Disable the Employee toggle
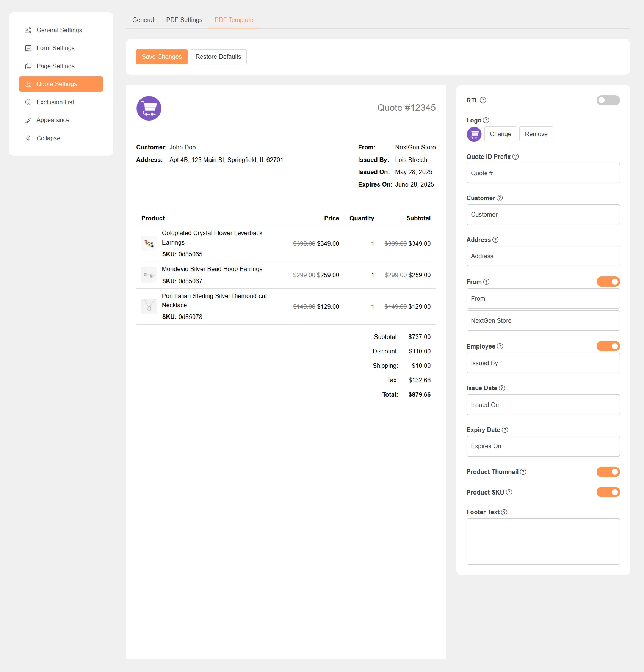The image size is (644, 672). tap(608, 346)
